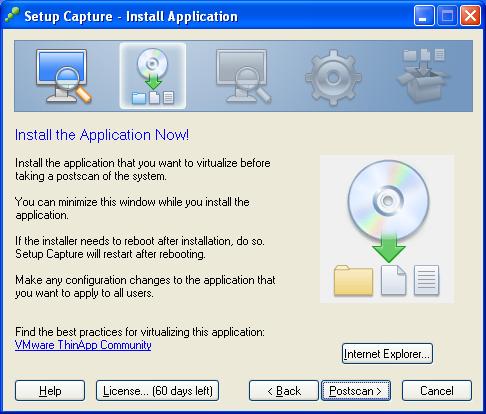This screenshot has width=486, height=414.
Task: Go Back to previous step
Action: 284,391
